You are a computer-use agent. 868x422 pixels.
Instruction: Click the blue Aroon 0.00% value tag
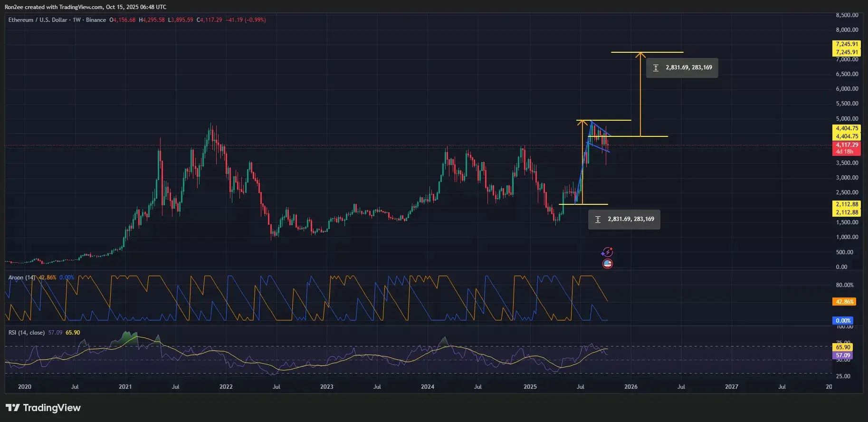click(x=843, y=321)
